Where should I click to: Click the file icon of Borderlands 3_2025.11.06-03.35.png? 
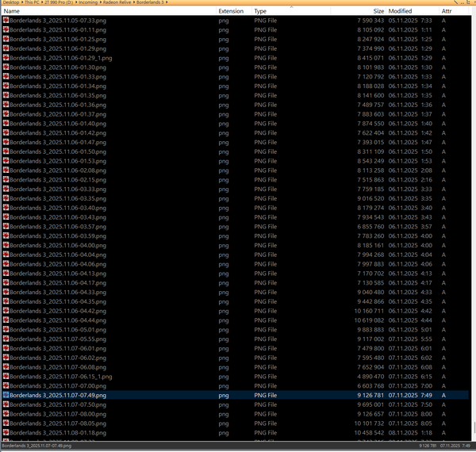(x=6, y=198)
